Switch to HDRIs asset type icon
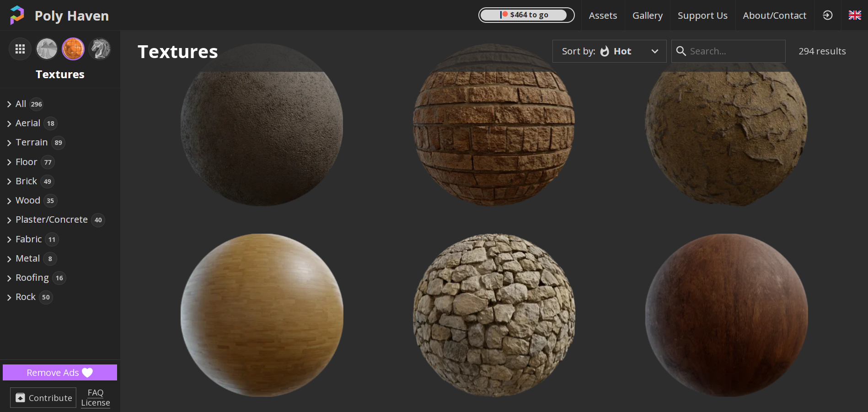The height and width of the screenshot is (412, 868). (47, 49)
